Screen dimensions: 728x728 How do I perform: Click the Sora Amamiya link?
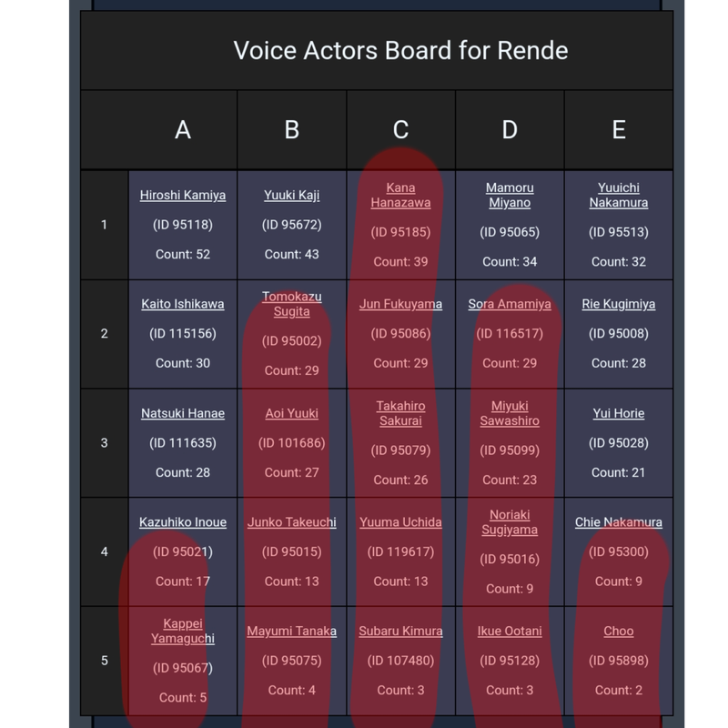click(510, 304)
